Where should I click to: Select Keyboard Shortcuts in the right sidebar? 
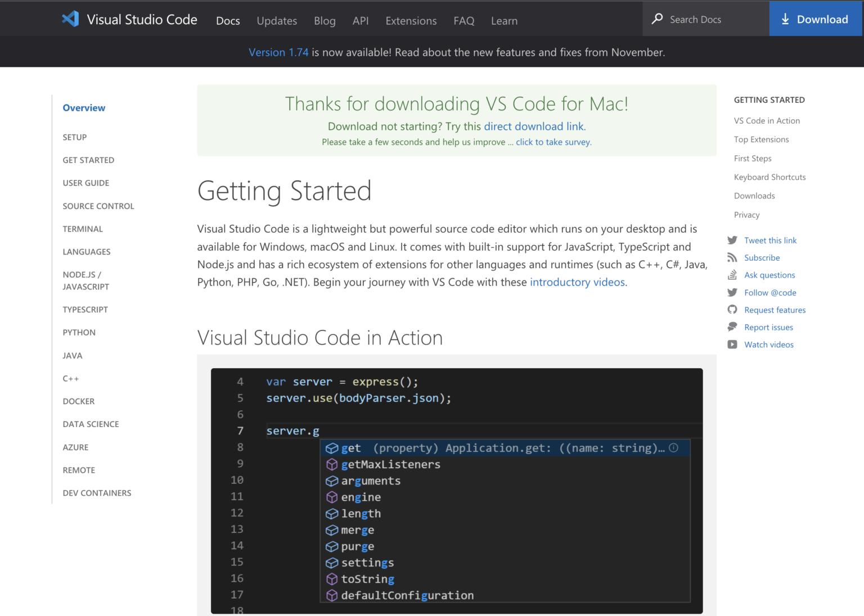tap(769, 176)
